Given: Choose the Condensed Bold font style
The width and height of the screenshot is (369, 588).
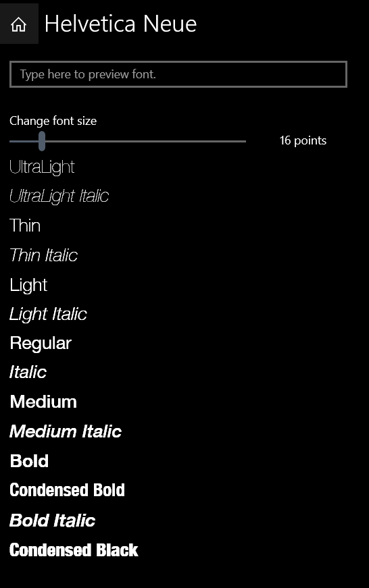Looking at the screenshot, I should 67,490.
